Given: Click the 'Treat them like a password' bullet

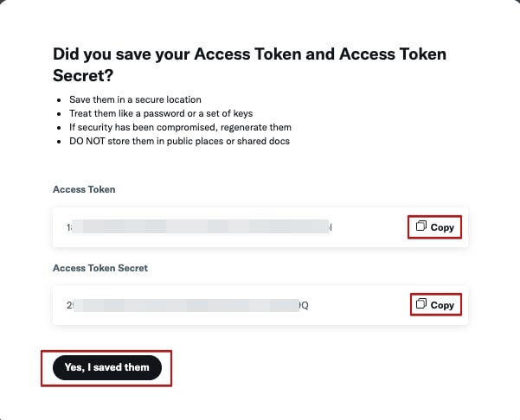Looking at the screenshot, I should pyautogui.click(x=161, y=113).
